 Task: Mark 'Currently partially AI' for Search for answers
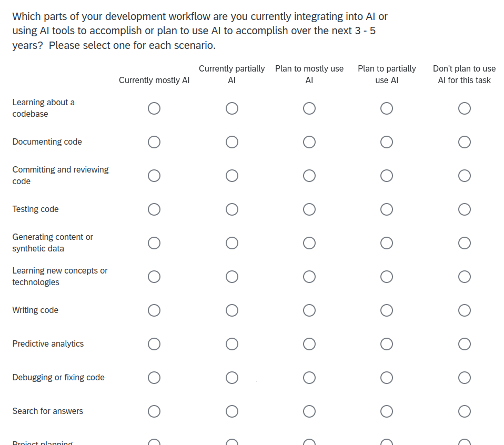[232, 411]
